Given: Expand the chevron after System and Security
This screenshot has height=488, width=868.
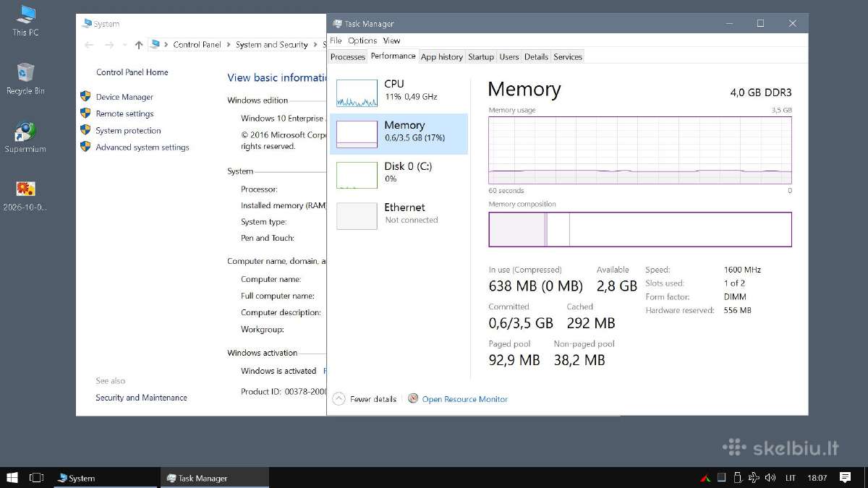Looking at the screenshot, I should click(315, 45).
